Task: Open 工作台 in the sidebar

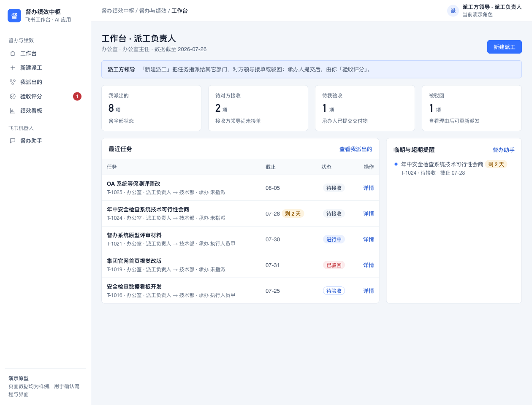Action: pyautogui.click(x=46, y=54)
